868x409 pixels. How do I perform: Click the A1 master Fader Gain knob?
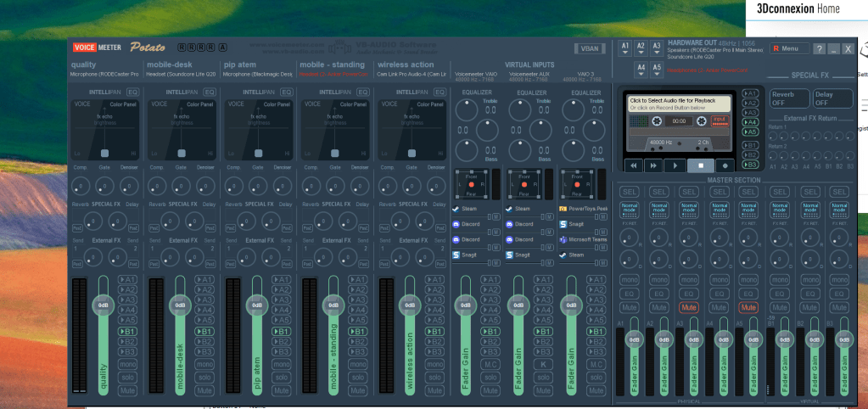635,339
